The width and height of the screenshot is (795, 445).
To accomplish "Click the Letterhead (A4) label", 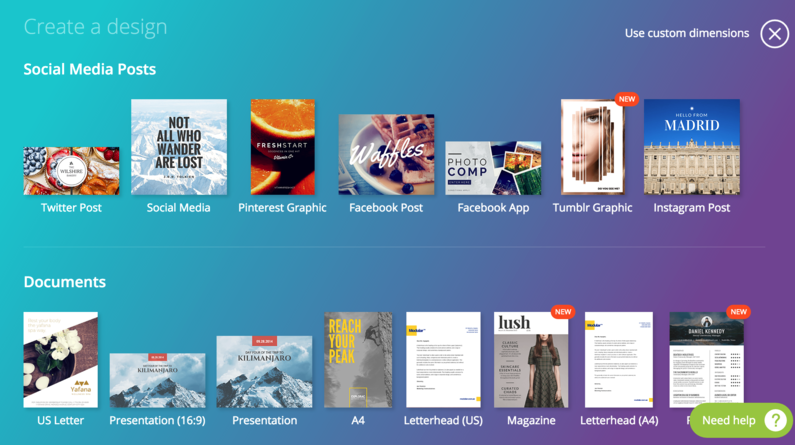I will pyautogui.click(x=619, y=421).
